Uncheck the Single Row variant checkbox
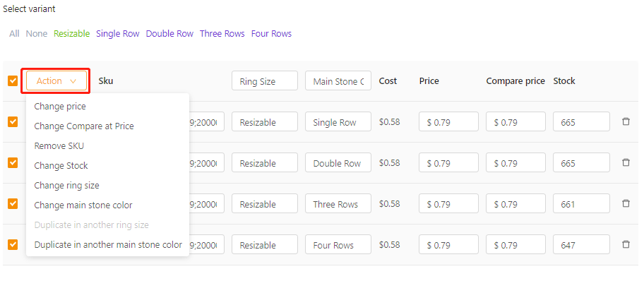644x281 pixels. (13, 121)
